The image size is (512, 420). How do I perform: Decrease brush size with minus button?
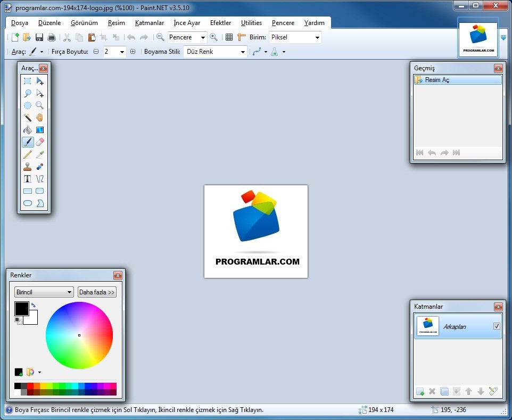96,52
